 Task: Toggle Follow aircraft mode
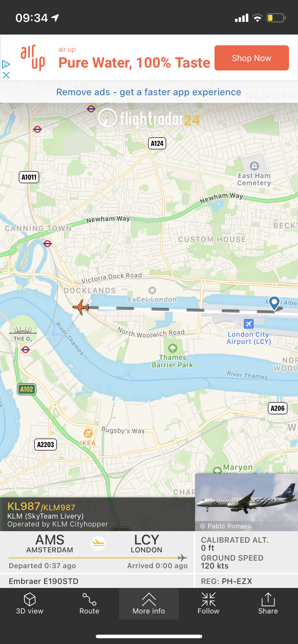pos(208,604)
